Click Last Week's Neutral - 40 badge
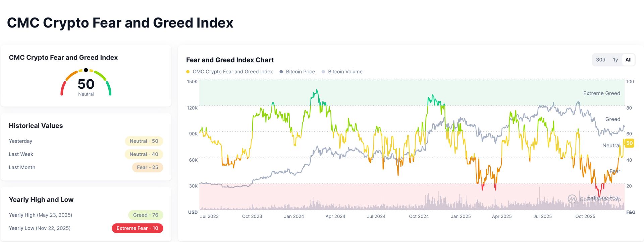 coord(144,154)
